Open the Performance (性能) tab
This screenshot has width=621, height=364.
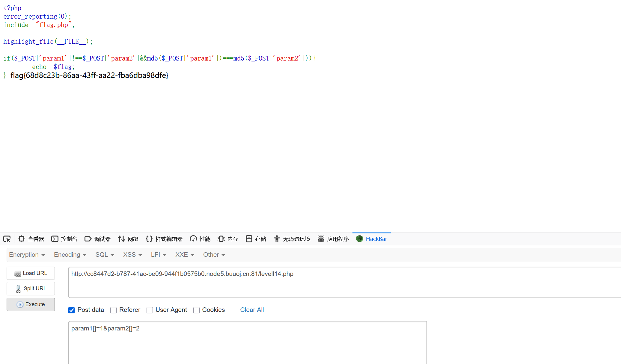click(200, 239)
